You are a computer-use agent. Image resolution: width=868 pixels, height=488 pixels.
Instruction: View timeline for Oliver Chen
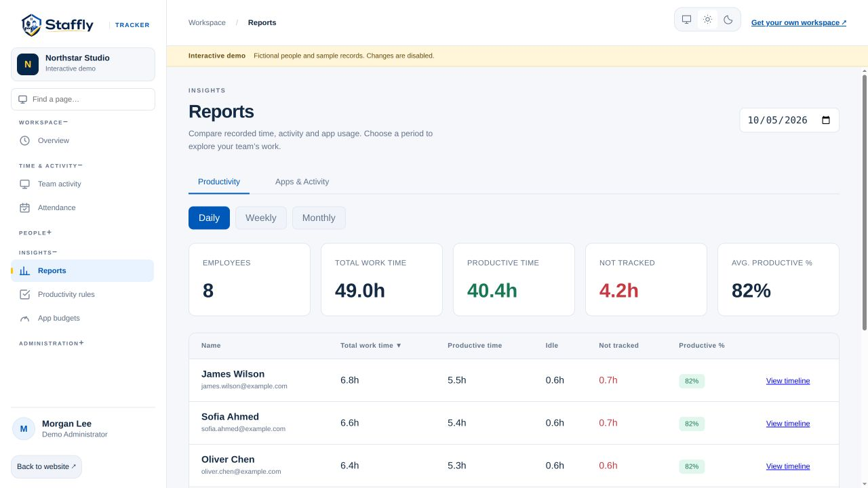tap(788, 466)
